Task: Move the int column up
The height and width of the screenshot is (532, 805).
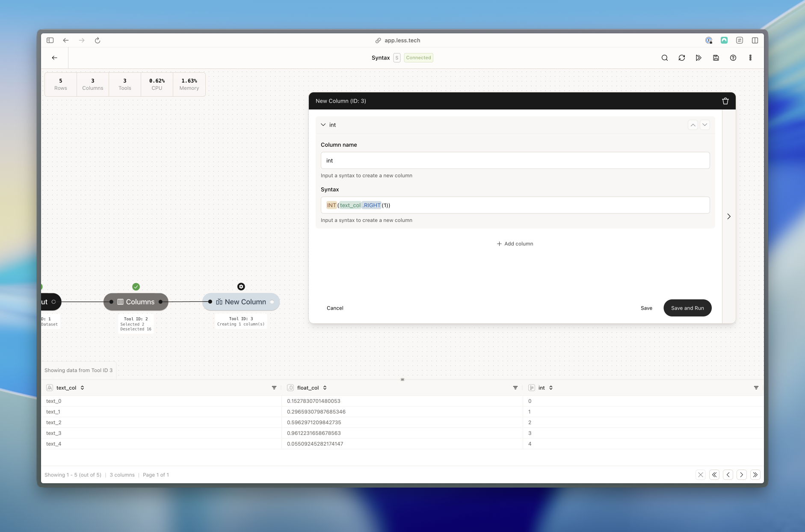Action: tap(693, 125)
